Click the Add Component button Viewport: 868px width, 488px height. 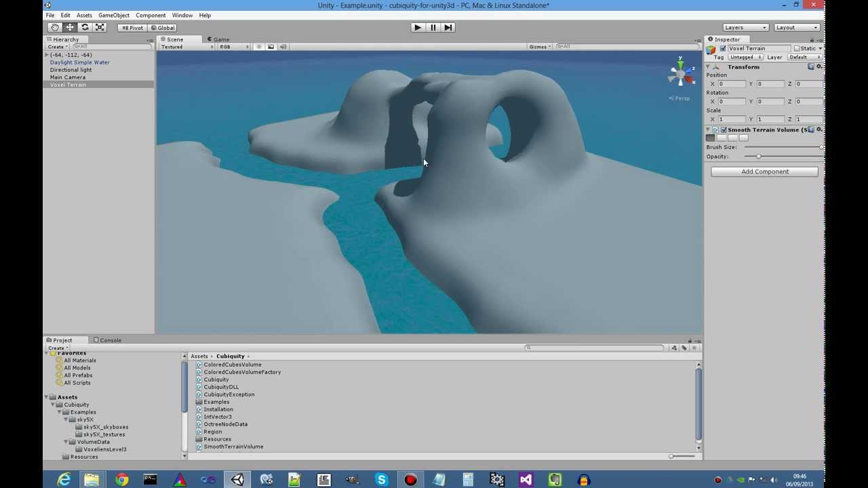pyautogui.click(x=765, y=171)
